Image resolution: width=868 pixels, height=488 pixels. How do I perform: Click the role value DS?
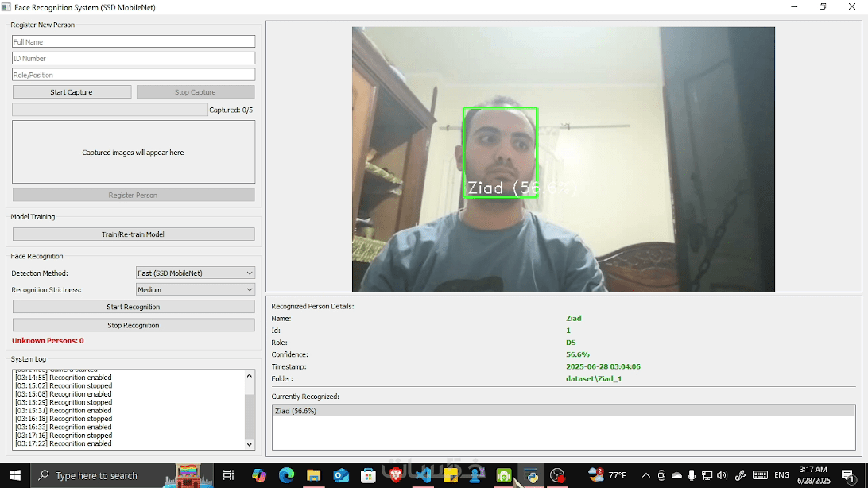coord(571,343)
